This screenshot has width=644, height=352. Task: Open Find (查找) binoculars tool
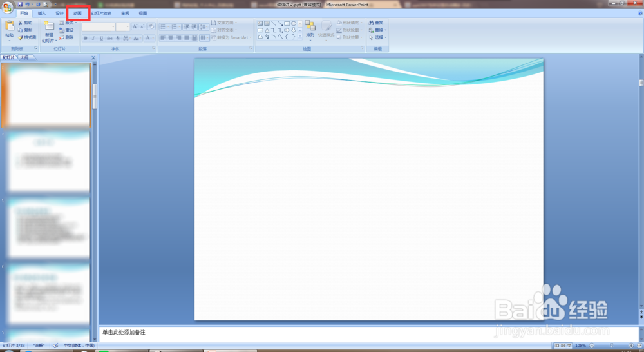376,23
